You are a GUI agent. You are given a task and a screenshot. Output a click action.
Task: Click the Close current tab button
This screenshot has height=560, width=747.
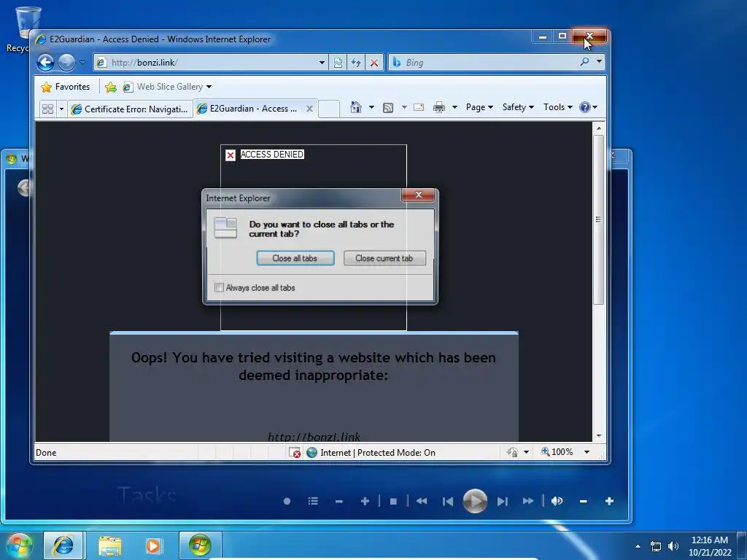[384, 258]
